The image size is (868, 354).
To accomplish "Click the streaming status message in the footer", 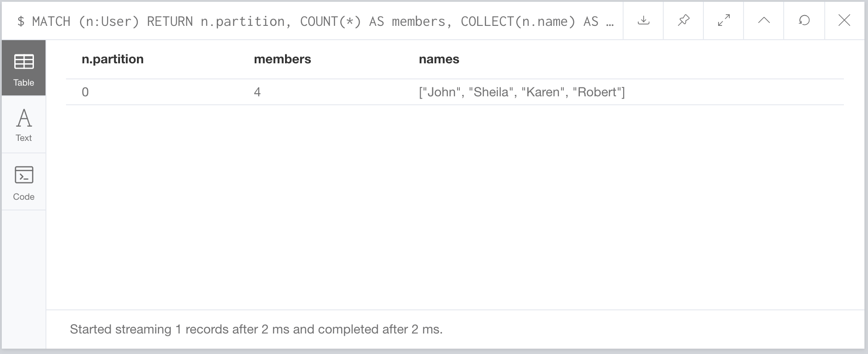I will (256, 329).
